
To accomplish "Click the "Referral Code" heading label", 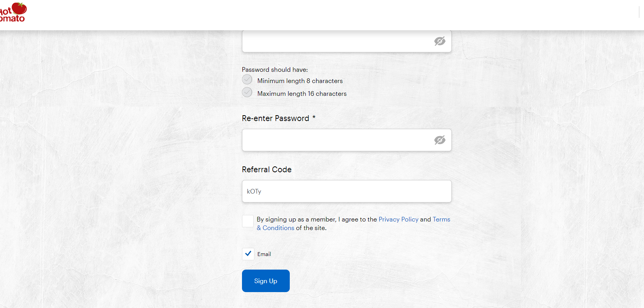I will click(x=266, y=170).
